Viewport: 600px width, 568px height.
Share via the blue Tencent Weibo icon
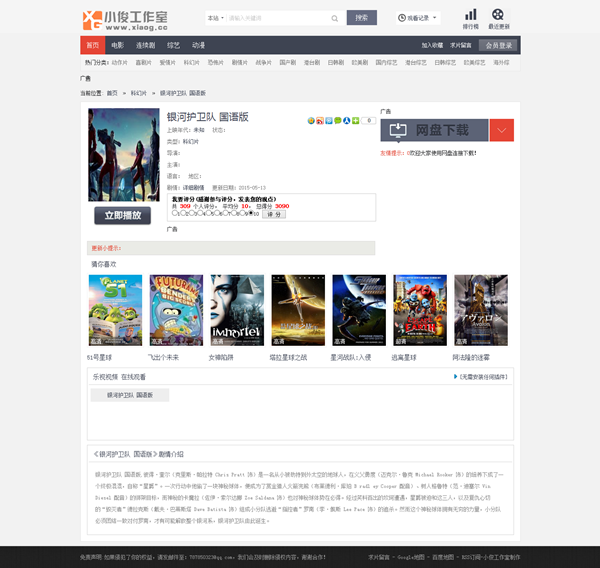tap(329, 121)
